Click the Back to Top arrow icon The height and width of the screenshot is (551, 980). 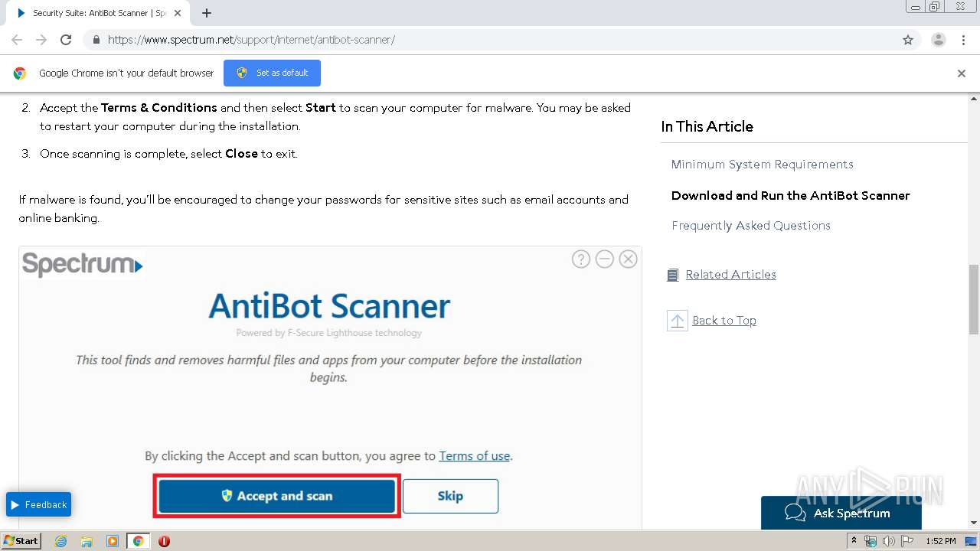(677, 321)
